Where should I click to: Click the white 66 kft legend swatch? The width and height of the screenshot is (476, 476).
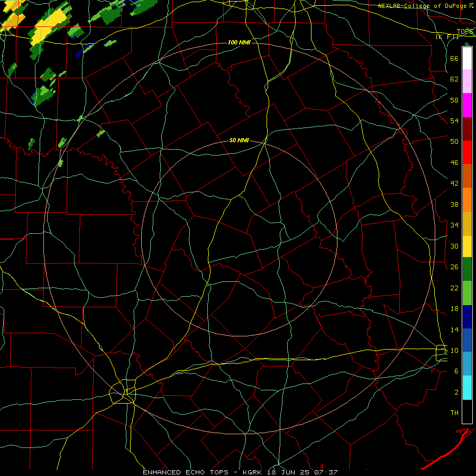click(x=467, y=58)
